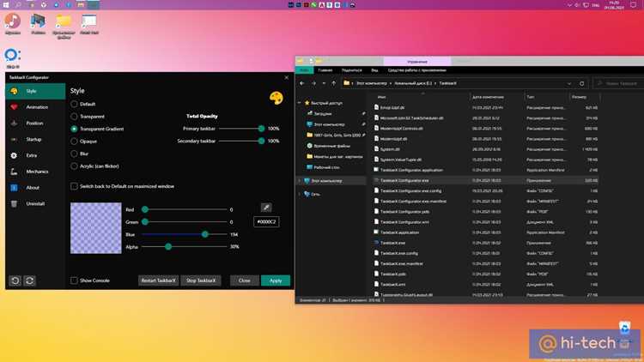Expand the This PC tree node
This screenshot has width=644, height=362.
[300, 181]
